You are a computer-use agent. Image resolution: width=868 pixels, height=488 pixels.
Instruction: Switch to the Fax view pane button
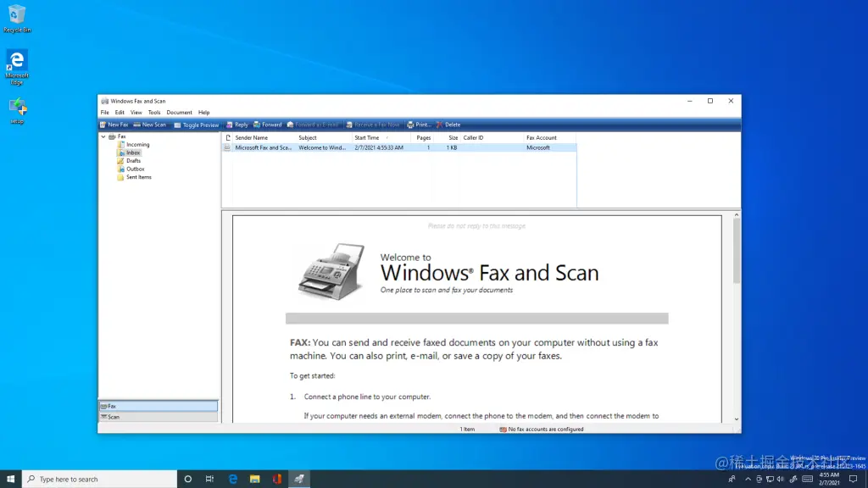[159, 406]
